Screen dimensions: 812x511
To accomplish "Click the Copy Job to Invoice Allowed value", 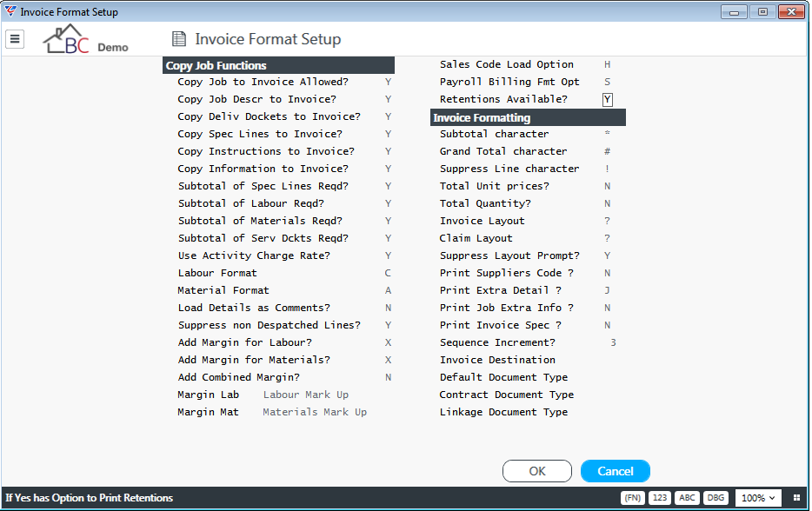I will tap(388, 82).
